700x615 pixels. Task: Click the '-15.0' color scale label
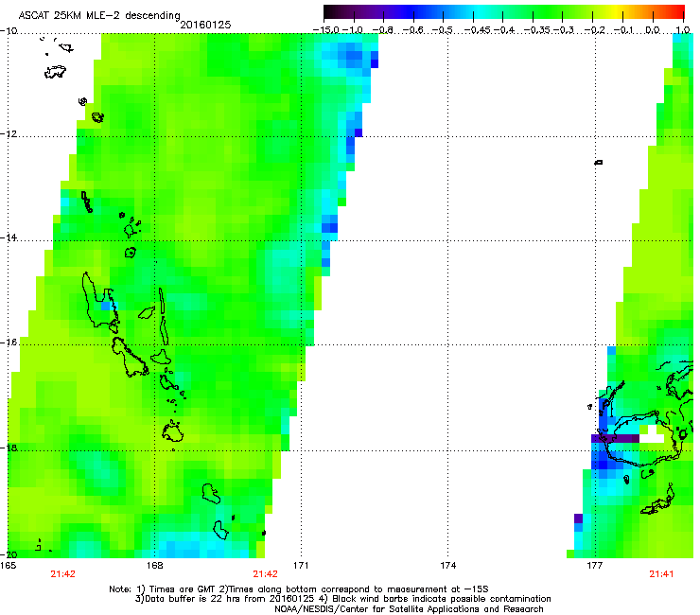[x=326, y=30]
